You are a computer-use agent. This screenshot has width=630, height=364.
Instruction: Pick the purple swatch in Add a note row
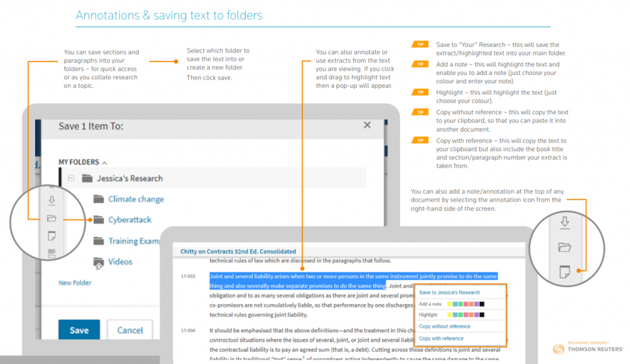[475, 304]
